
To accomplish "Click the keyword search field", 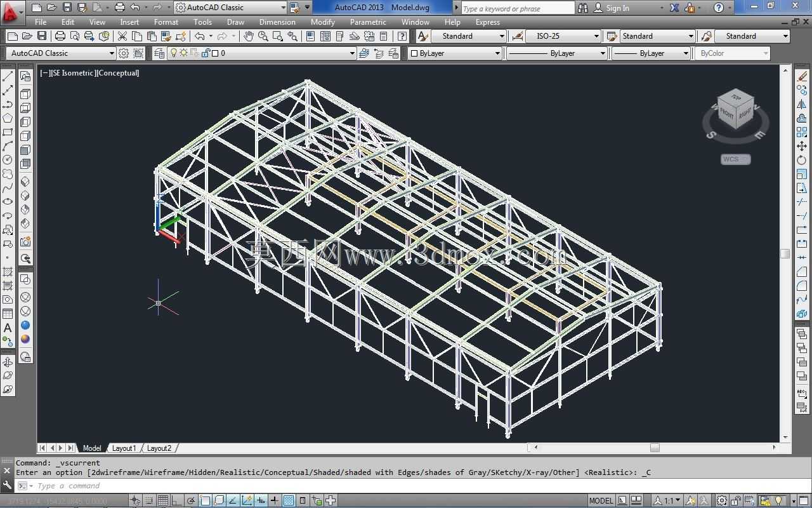I will (517, 8).
